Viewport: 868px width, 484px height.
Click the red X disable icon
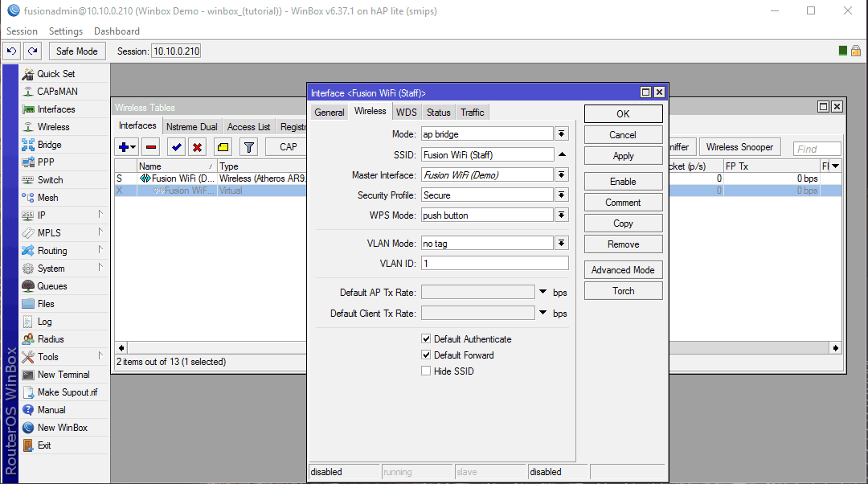(197, 147)
